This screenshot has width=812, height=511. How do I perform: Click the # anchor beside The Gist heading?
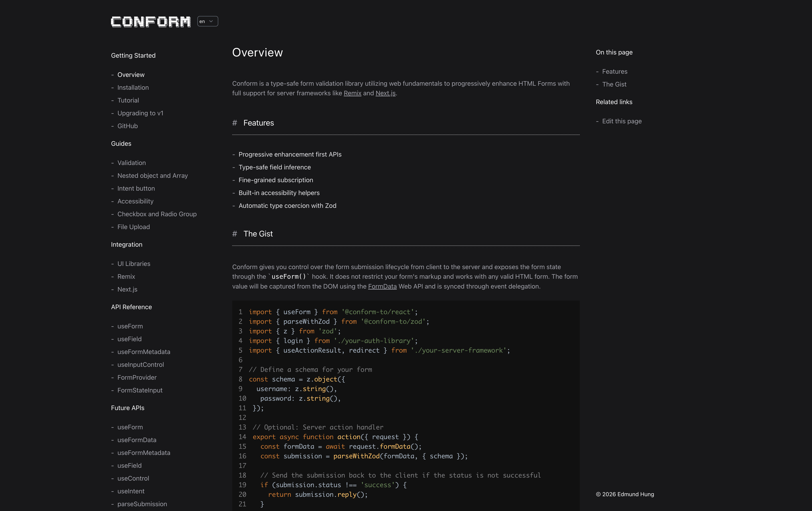click(235, 234)
